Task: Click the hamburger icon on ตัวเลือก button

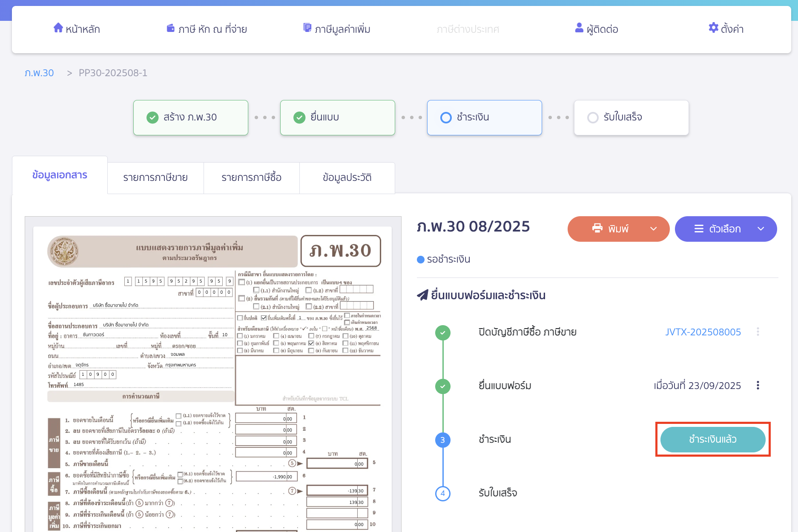Action: click(x=699, y=229)
